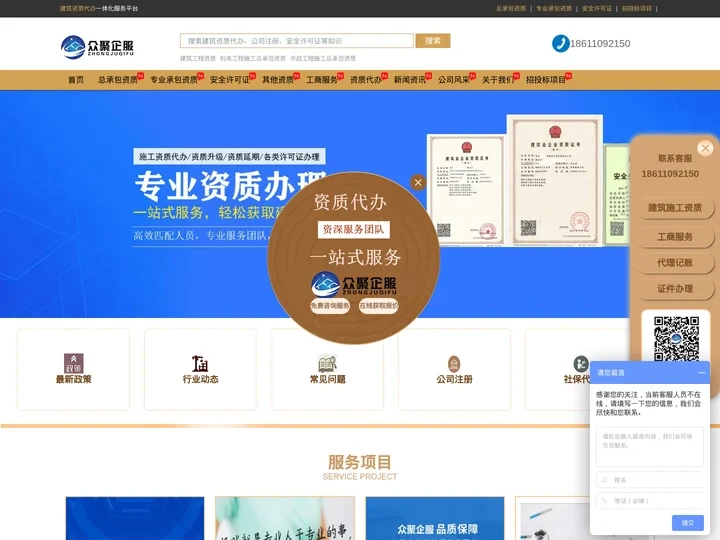Click the 众聚企服 logo in header
This screenshot has height=540, width=720.
97,47
